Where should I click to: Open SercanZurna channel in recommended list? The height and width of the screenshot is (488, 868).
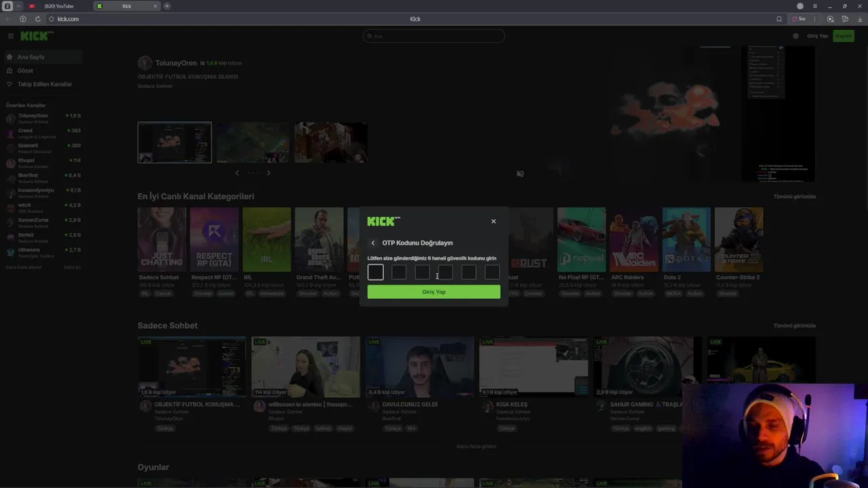(42, 222)
